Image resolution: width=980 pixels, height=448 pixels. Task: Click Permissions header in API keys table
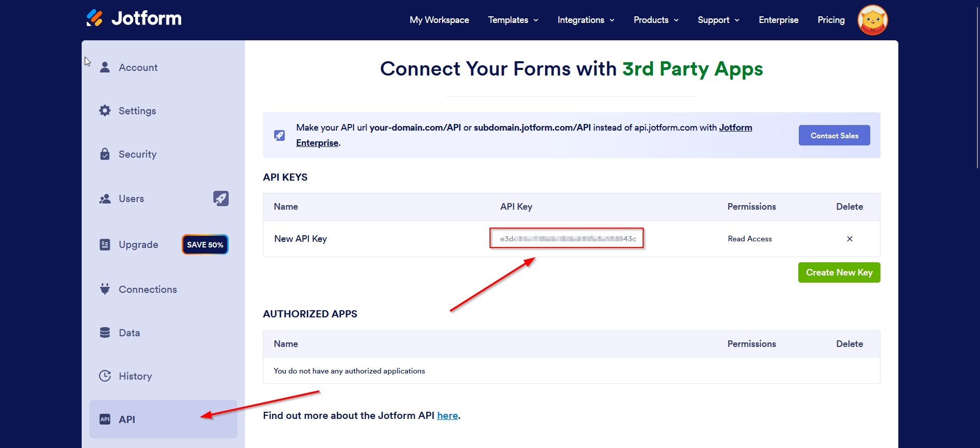point(752,207)
